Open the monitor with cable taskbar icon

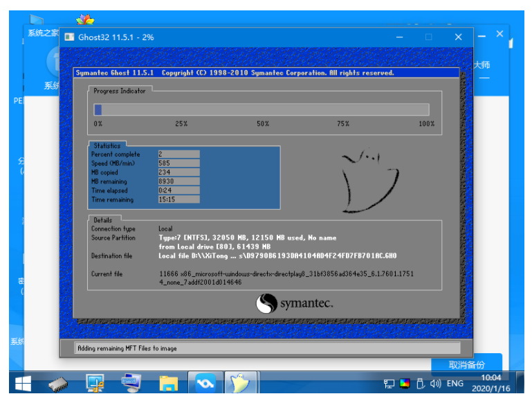point(95,383)
